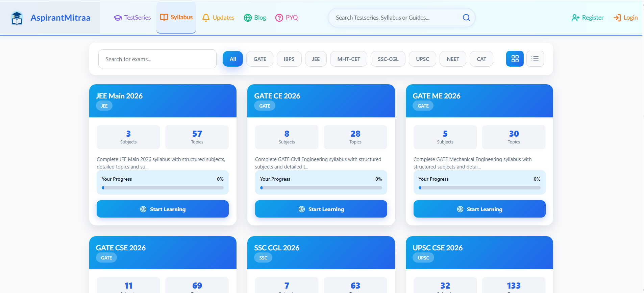Click the header search magnifier icon
Screen dimensions: 644x293
[x=466, y=18]
